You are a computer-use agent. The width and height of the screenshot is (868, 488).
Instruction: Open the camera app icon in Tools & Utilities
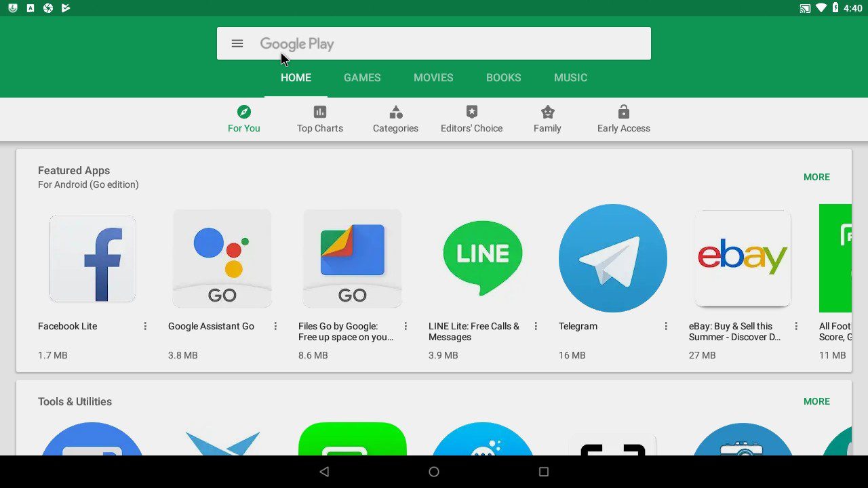(743, 439)
